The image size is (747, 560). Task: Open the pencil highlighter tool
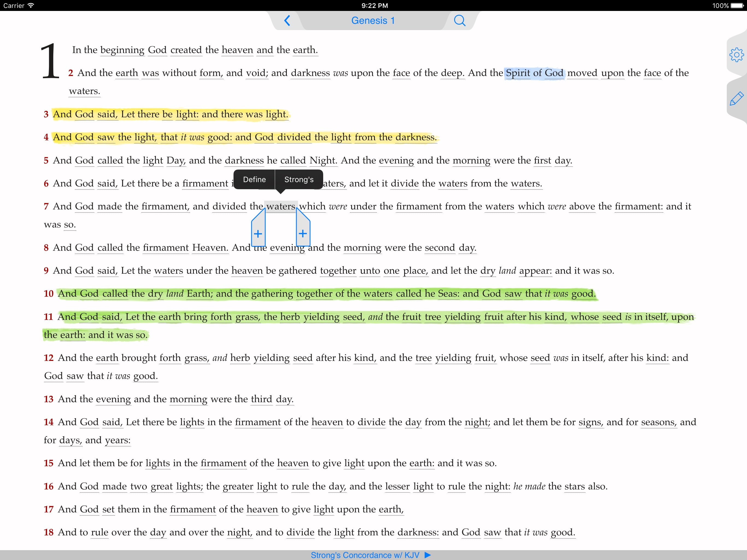pos(736,99)
